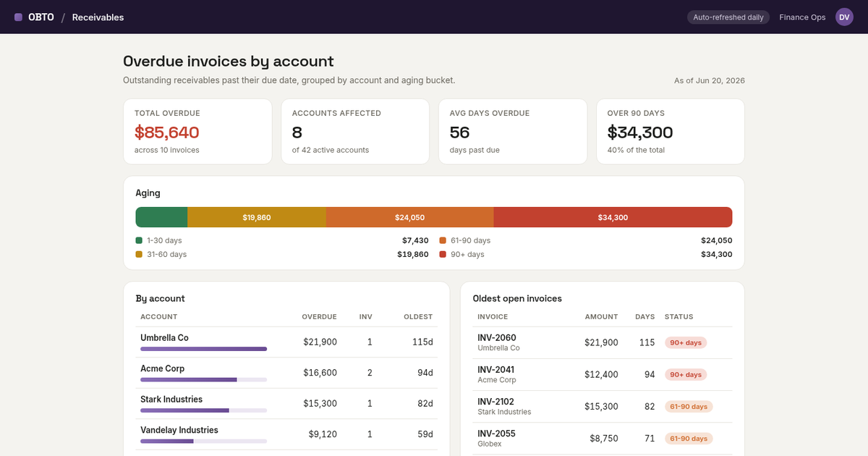Click the $12,400 invoice amount
Screen dimensions: 868x456
point(601,374)
